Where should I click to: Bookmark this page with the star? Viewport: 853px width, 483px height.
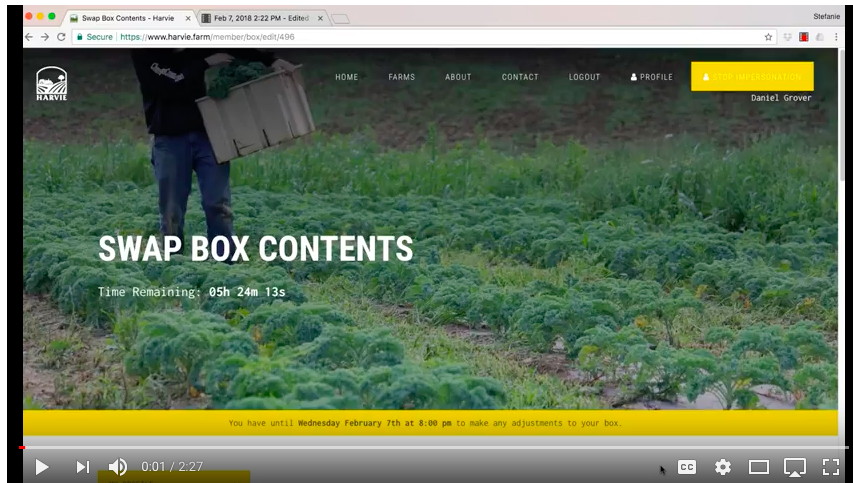coord(768,37)
